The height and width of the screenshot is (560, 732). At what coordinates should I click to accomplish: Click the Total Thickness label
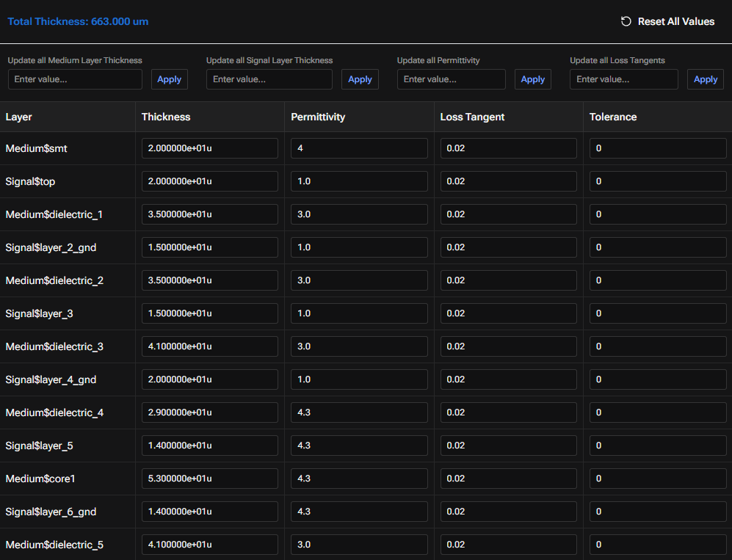[78, 21]
